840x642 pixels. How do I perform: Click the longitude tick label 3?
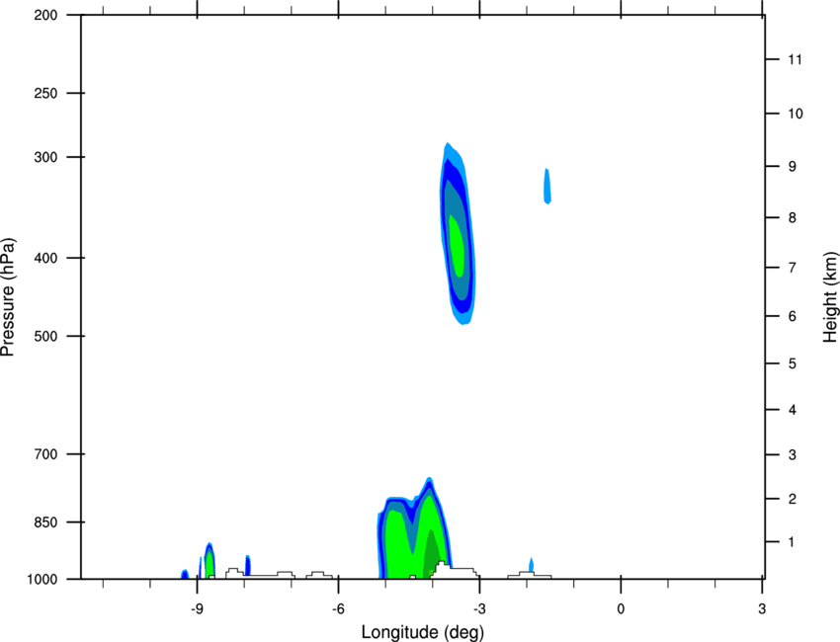pos(762,609)
